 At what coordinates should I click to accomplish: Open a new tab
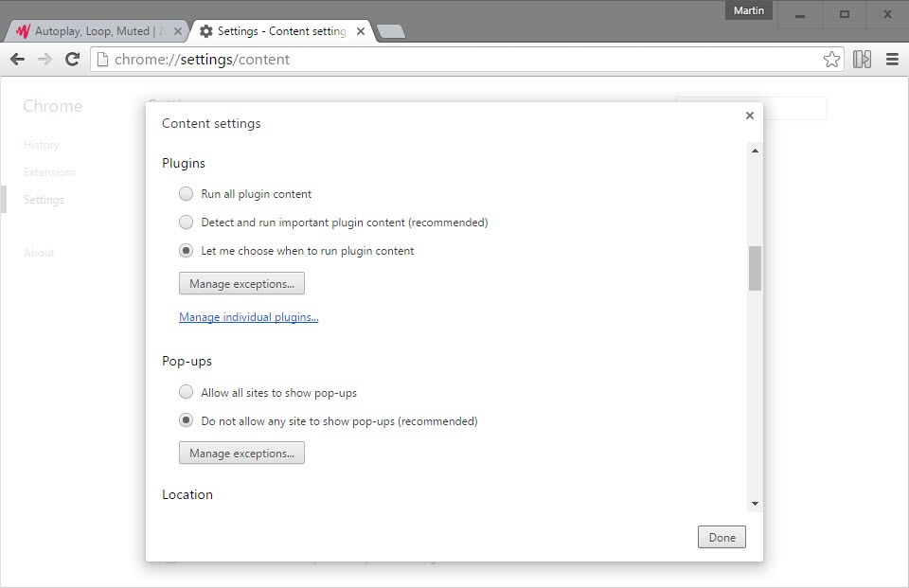(x=390, y=31)
